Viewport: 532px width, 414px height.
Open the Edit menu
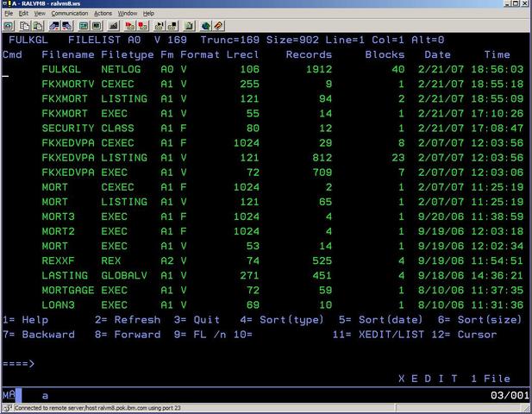(x=23, y=13)
